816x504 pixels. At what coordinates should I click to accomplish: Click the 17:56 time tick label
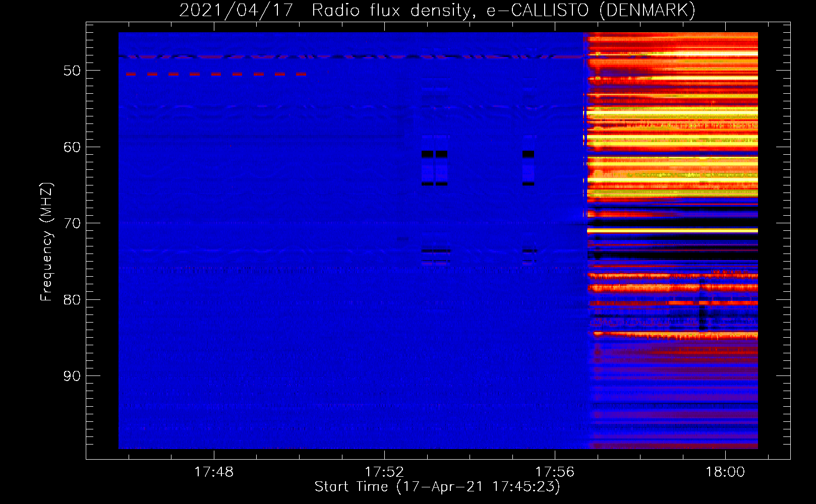coord(555,472)
